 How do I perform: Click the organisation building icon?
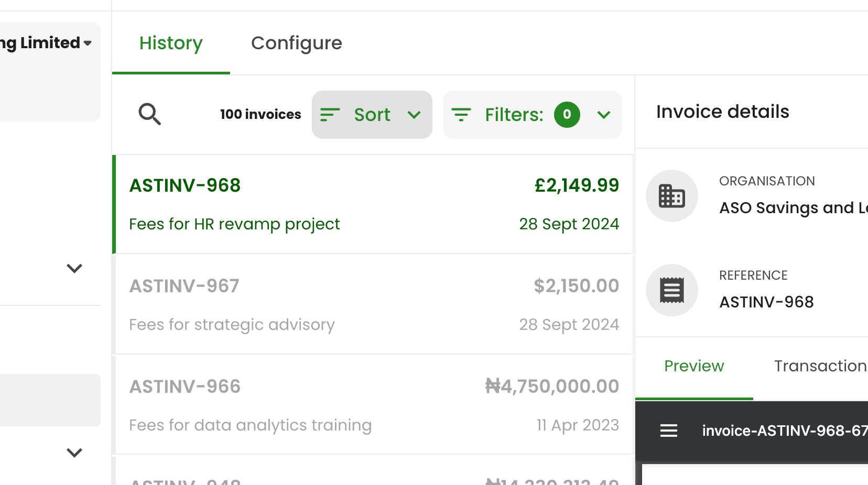672,196
